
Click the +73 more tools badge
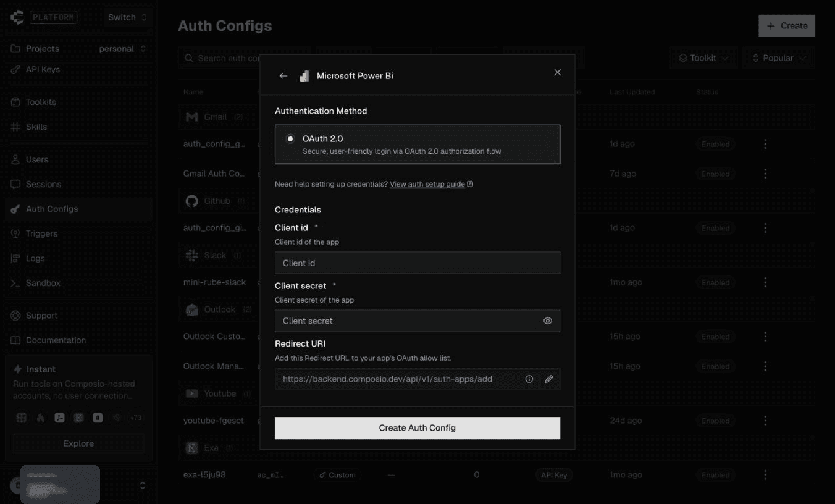[x=135, y=418]
